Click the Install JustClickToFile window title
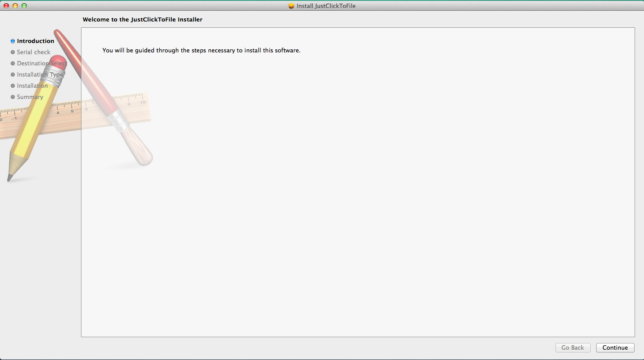Viewport: 644px width, 360px height. click(326, 6)
